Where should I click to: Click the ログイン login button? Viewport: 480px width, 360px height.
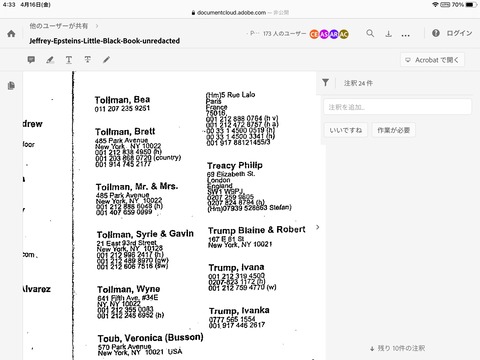click(459, 33)
